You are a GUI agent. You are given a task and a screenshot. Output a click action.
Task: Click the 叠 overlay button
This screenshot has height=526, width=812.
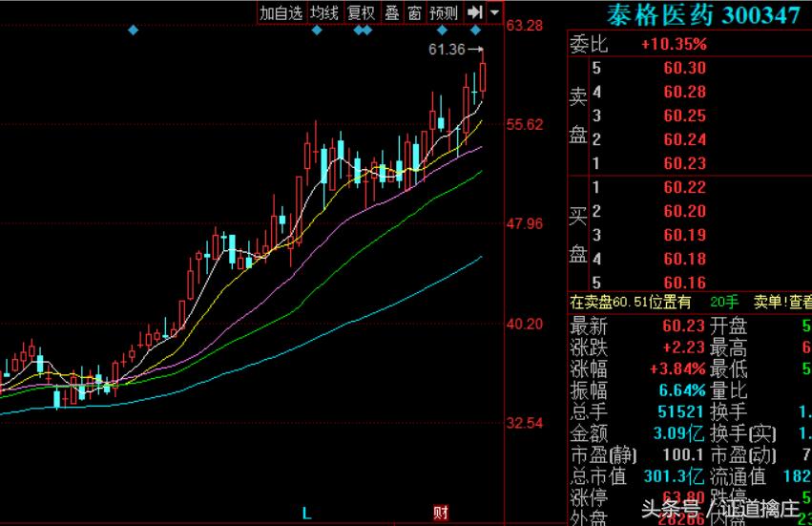[x=392, y=13]
